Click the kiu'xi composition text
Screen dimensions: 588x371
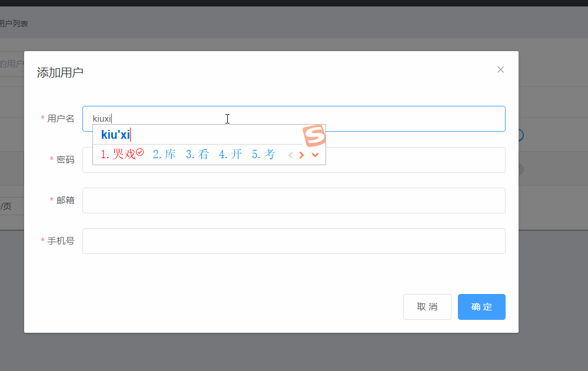click(x=115, y=135)
